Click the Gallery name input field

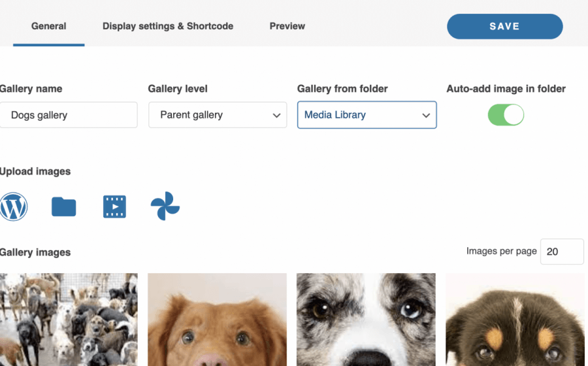[69, 115]
